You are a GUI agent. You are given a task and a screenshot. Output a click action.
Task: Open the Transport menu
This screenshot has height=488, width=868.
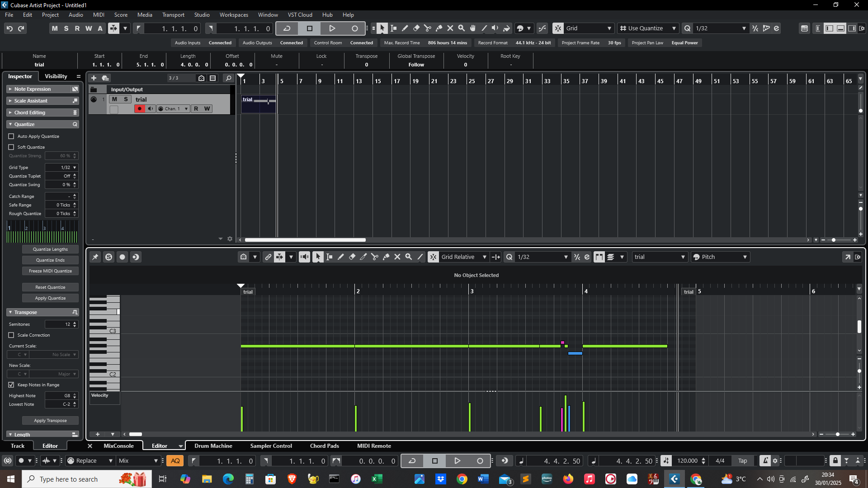point(173,14)
